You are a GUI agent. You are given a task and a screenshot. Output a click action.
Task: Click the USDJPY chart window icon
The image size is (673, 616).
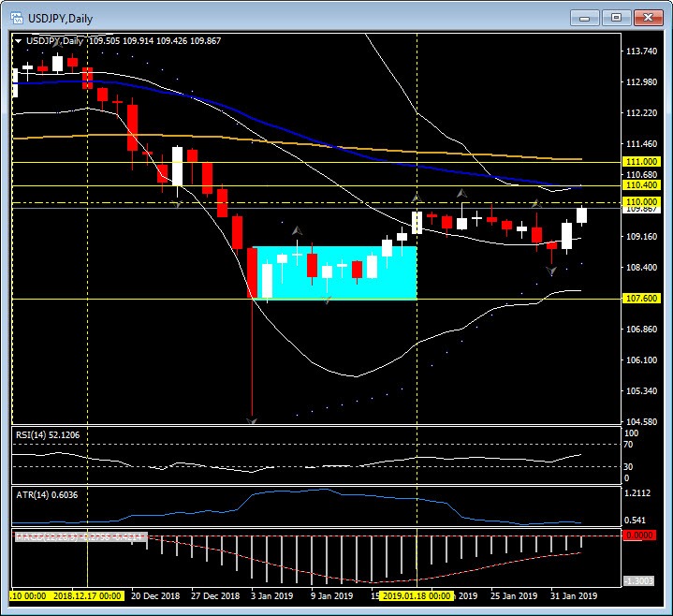[x=17, y=18]
